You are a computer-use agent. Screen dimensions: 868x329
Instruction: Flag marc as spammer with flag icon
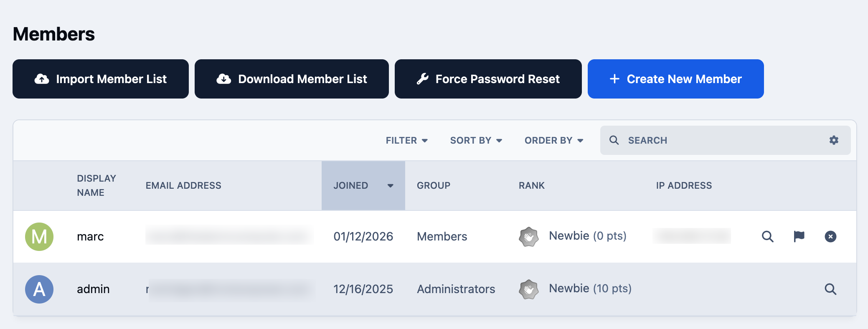click(x=799, y=237)
